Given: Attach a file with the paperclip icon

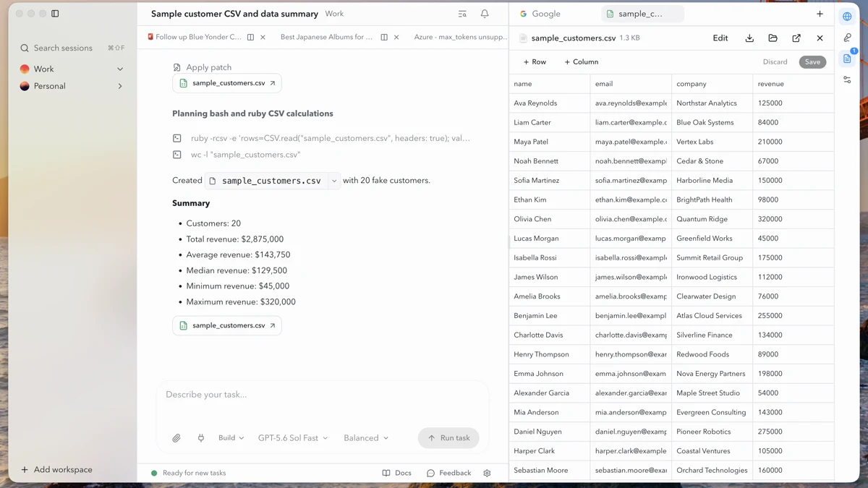Looking at the screenshot, I should [176, 438].
